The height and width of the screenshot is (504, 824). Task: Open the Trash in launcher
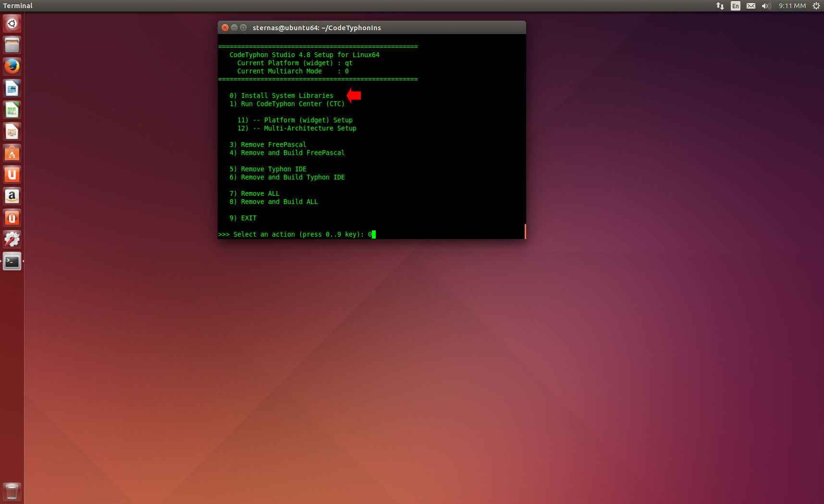tap(12, 492)
